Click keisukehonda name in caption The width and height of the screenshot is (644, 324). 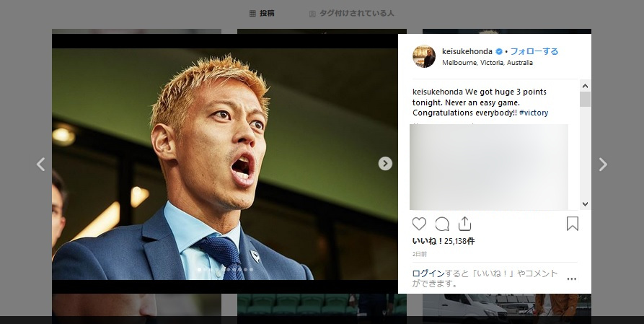pos(438,92)
